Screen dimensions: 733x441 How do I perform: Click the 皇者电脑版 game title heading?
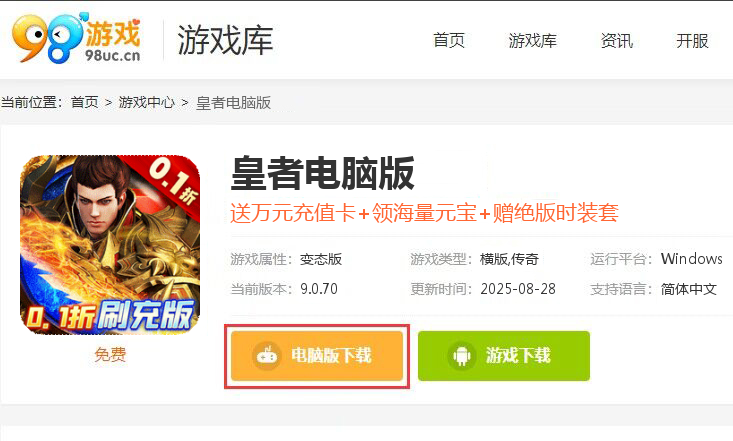click(323, 173)
